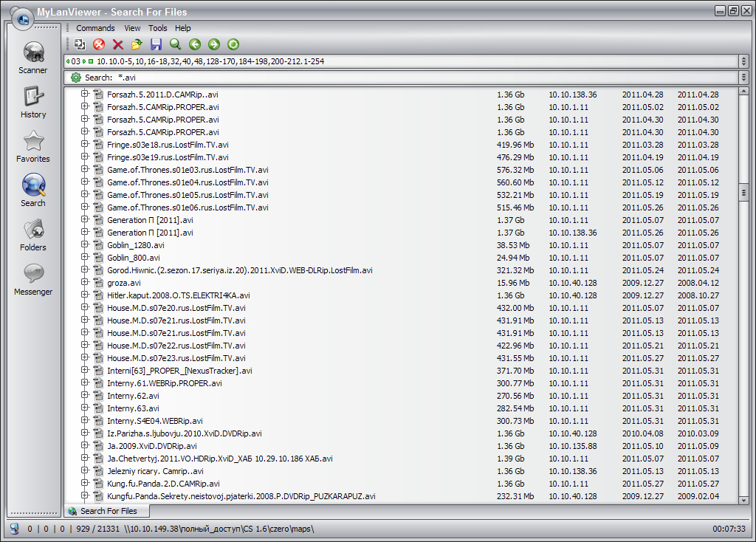Open the Search bar options dropdown
Viewport: 756px width, 542px height.
[x=743, y=78]
